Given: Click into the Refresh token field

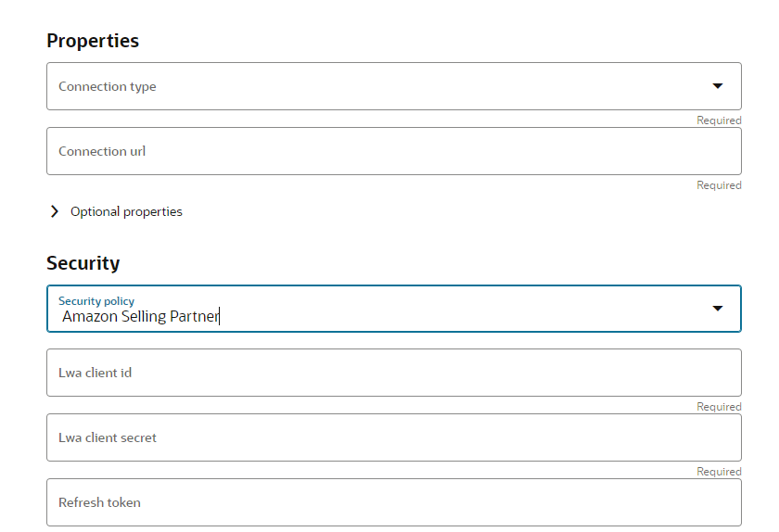Looking at the screenshot, I should pyautogui.click(x=393, y=502).
